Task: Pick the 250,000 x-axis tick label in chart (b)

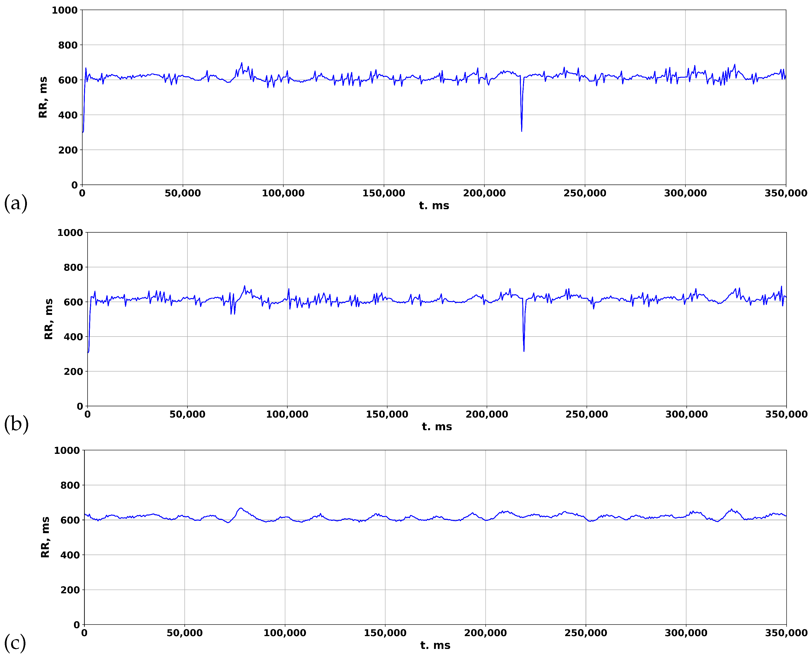Action: click(x=587, y=414)
